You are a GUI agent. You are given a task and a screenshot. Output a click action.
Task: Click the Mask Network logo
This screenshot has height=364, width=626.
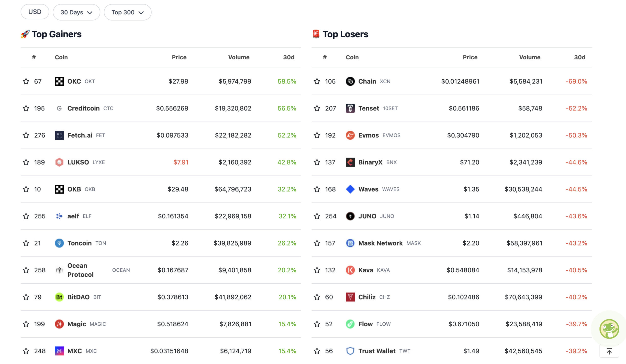coord(350,243)
